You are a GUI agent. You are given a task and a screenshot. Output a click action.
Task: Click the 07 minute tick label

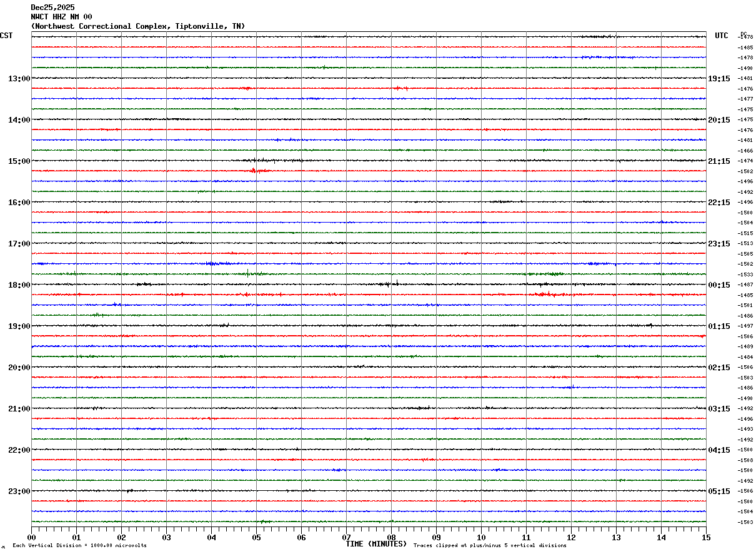coord(346,537)
